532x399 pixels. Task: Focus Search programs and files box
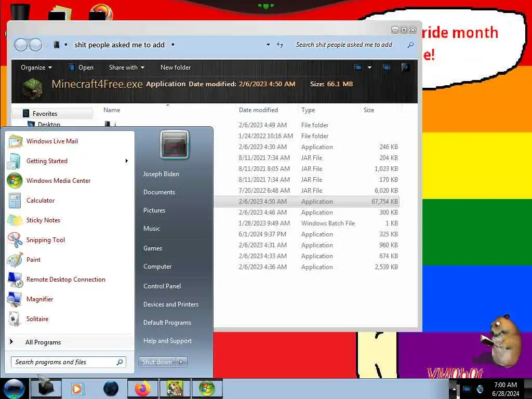(x=69, y=362)
